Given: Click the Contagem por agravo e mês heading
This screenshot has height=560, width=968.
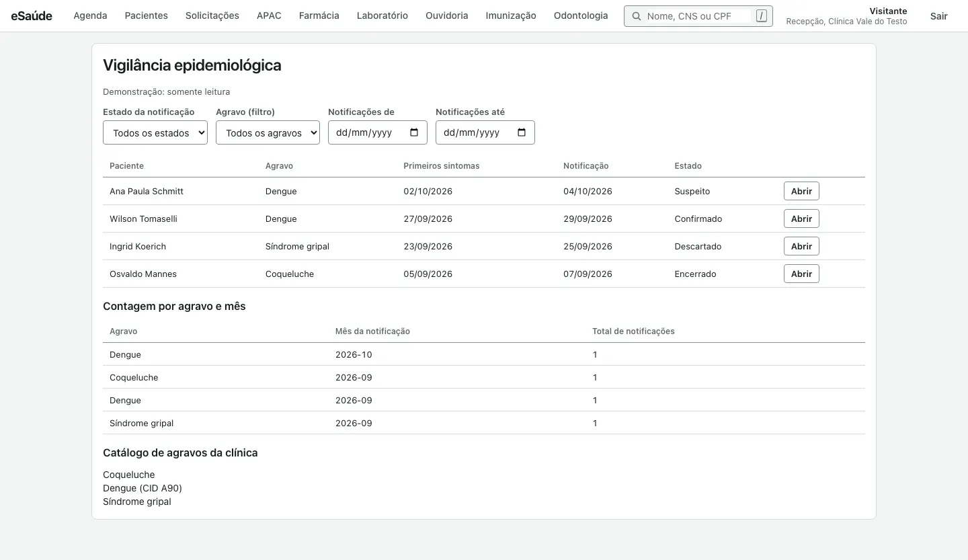Looking at the screenshot, I should pyautogui.click(x=174, y=306).
